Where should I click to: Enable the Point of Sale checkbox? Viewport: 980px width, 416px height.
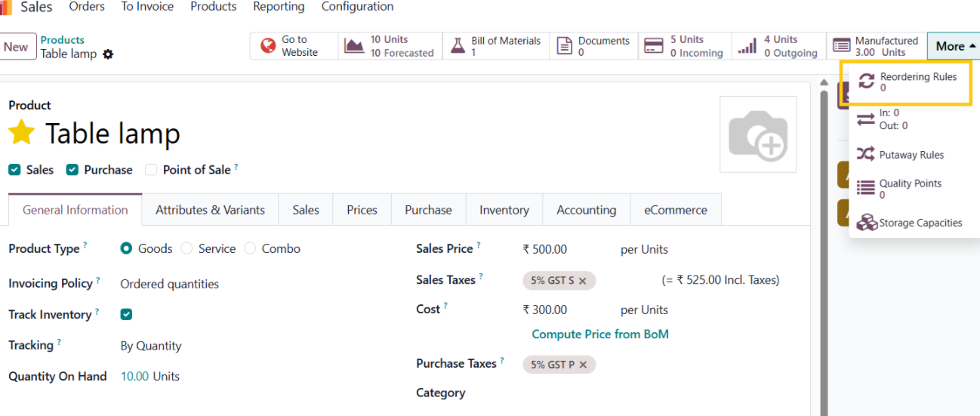(151, 170)
